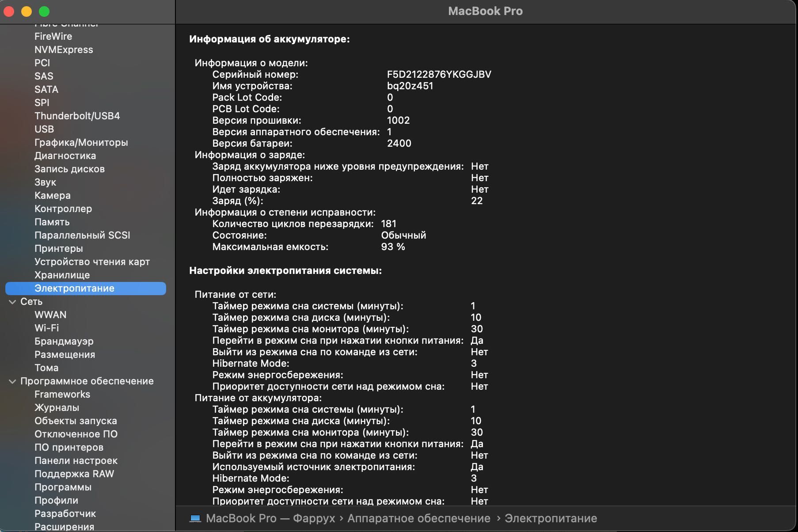This screenshot has width=798, height=532.
Task: Select Параллельный SCSI entry
Action: point(82,235)
